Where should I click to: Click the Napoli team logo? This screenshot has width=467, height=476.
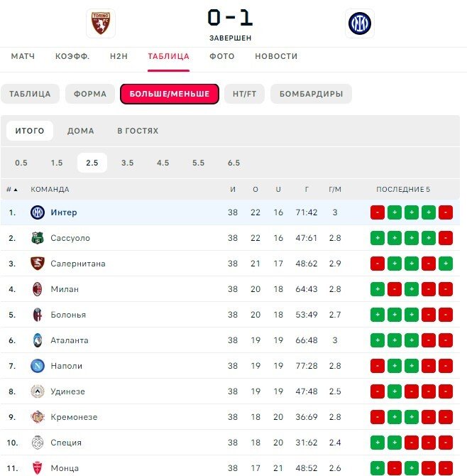pyautogui.click(x=37, y=366)
